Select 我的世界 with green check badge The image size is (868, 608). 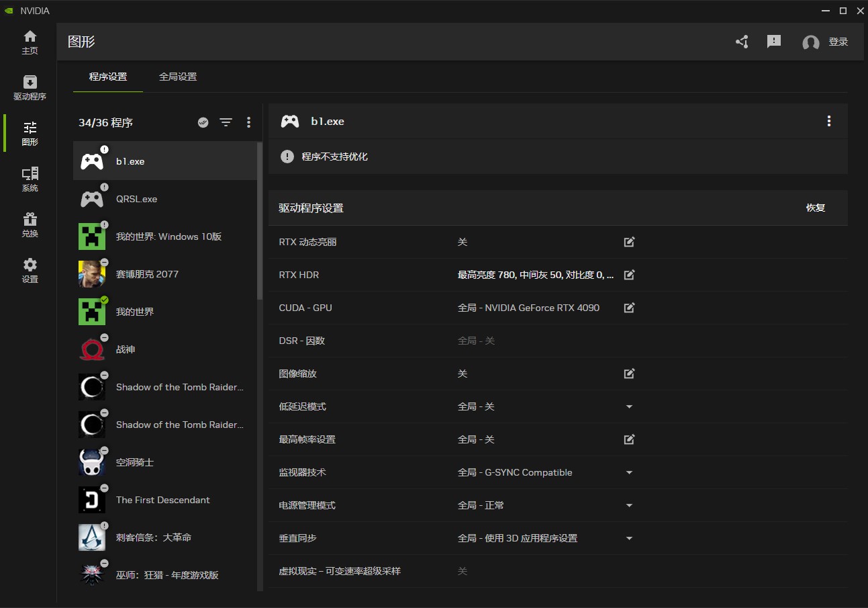tap(165, 312)
